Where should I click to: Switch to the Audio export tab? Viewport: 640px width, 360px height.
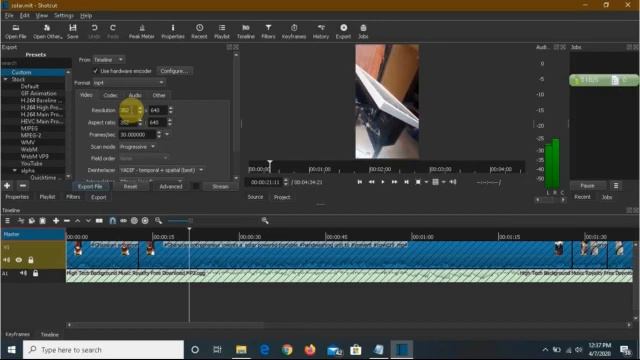135,95
